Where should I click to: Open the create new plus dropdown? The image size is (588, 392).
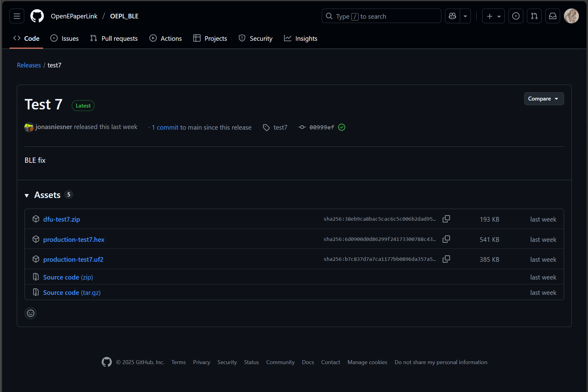pyautogui.click(x=493, y=16)
